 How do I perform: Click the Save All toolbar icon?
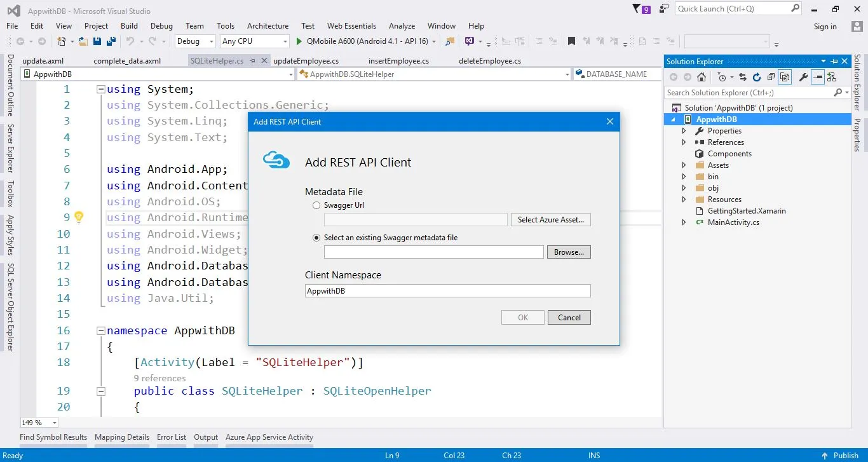tap(111, 41)
